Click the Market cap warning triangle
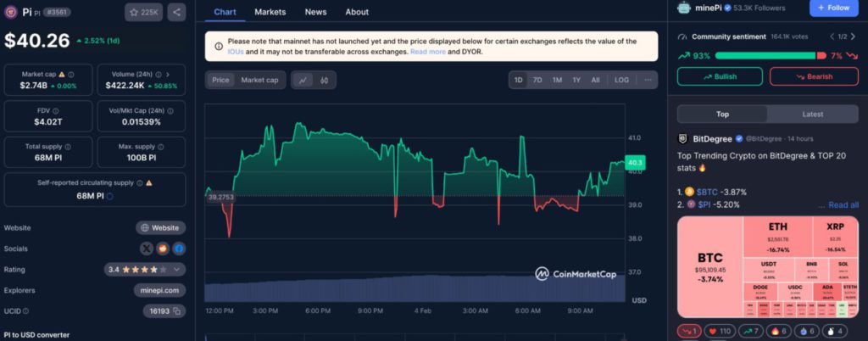This screenshot has height=341, width=868. (61, 74)
